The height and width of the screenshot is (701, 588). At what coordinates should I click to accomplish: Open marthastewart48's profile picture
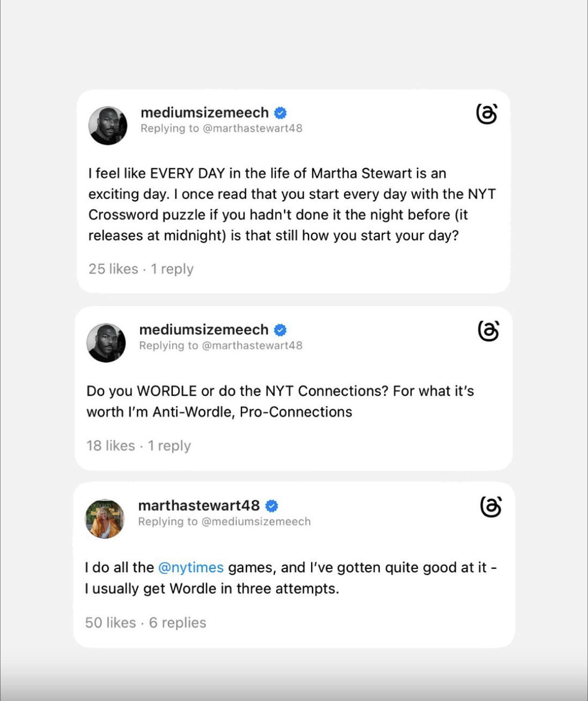[x=105, y=519]
